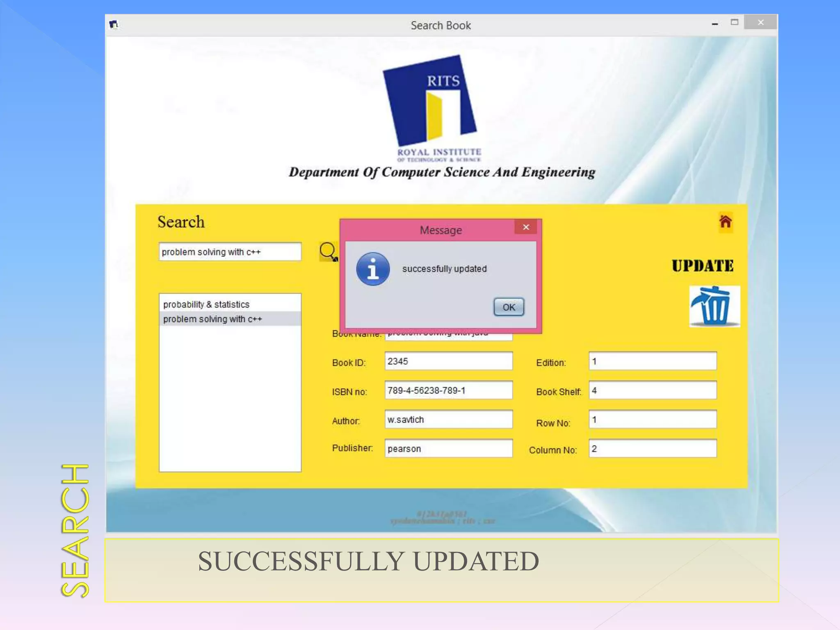
Task: Select 'probability & statistics' in results list
Action: pyautogui.click(x=230, y=304)
